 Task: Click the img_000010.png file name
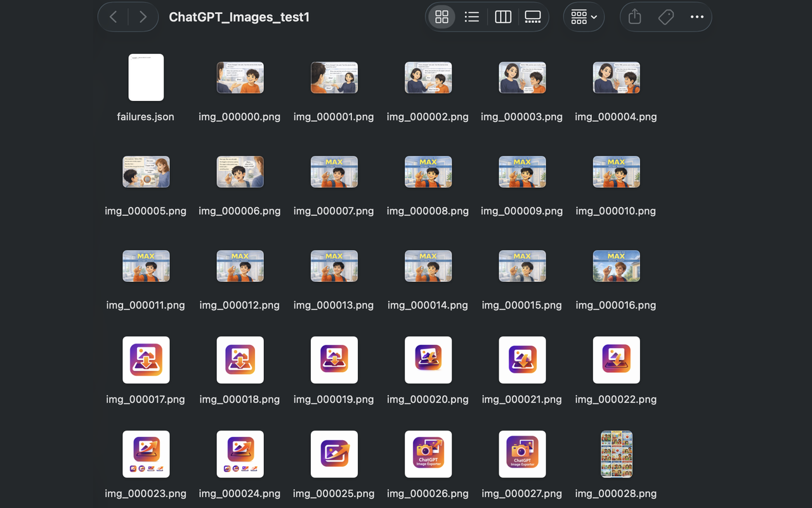tap(617, 211)
